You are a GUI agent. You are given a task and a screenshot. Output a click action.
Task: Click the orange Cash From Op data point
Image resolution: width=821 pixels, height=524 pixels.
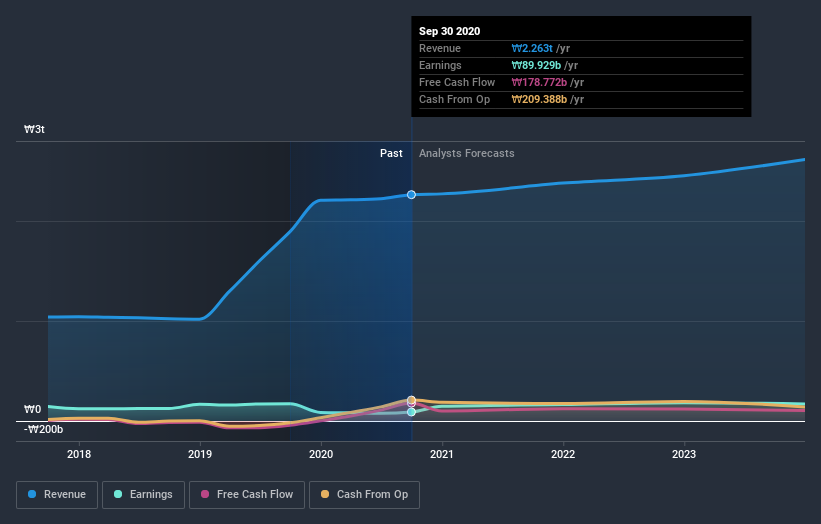412,400
